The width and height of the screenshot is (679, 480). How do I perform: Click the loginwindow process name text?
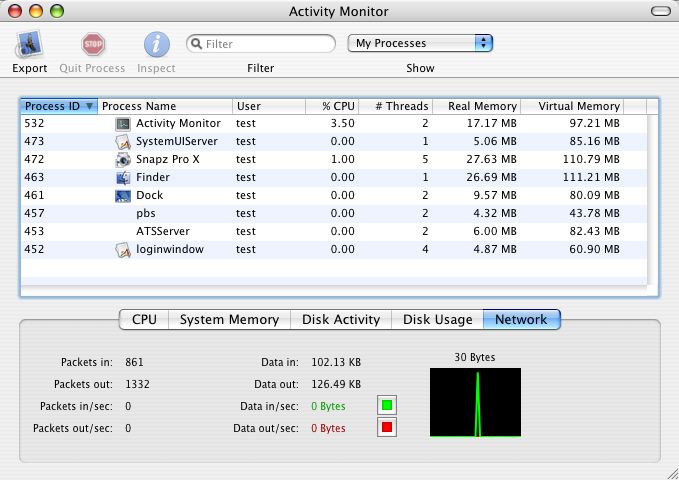click(x=170, y=250)
